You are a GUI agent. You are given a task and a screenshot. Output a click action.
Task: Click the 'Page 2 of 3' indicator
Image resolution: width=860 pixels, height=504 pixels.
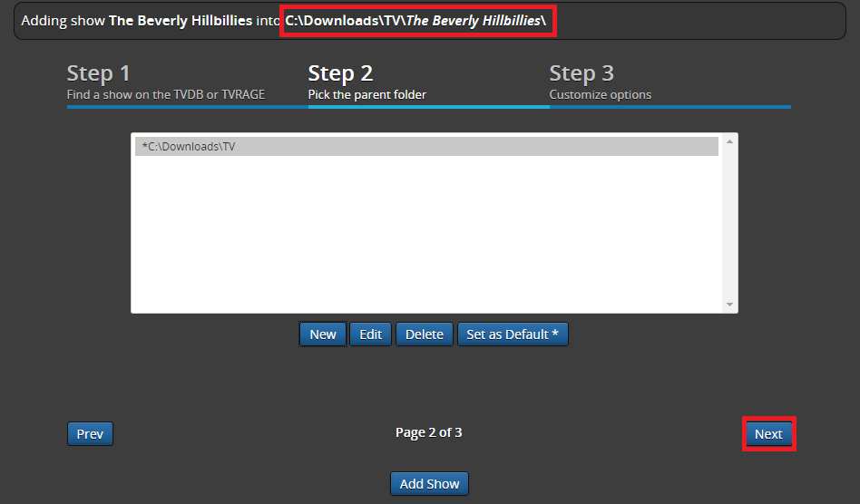pyautogui.click(x=429, y=432)
